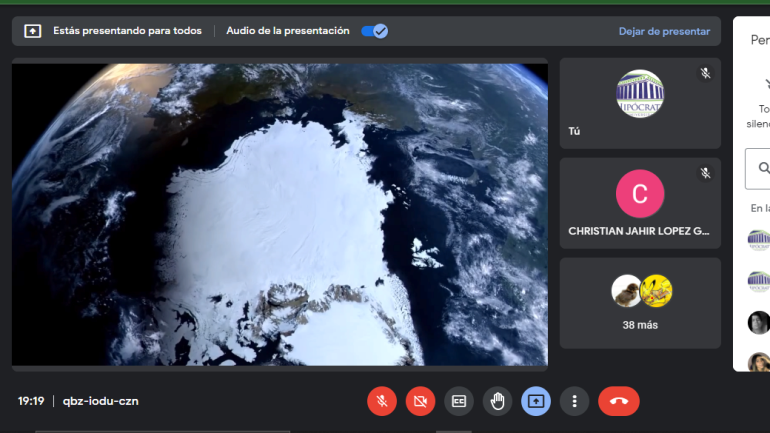The image size is (770, 433).
Task: Click the muted mic icon on Christian's tile
Action: 705,173
